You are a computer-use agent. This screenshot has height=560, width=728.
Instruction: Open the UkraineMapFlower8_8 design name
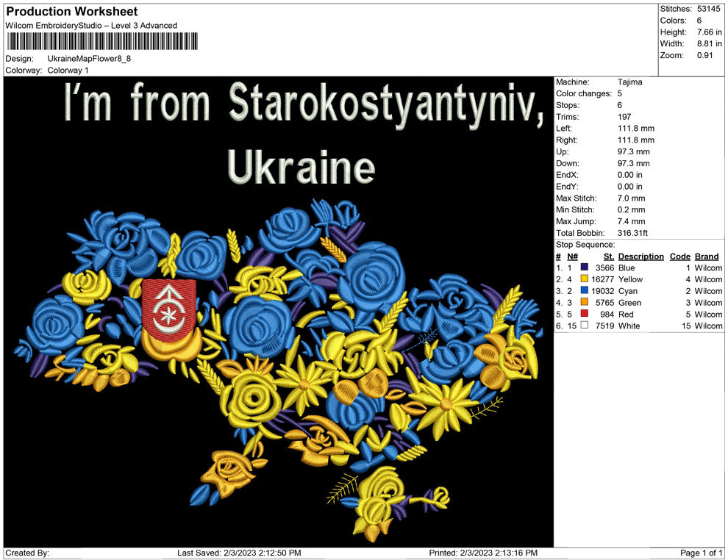[x=90, y=60]
